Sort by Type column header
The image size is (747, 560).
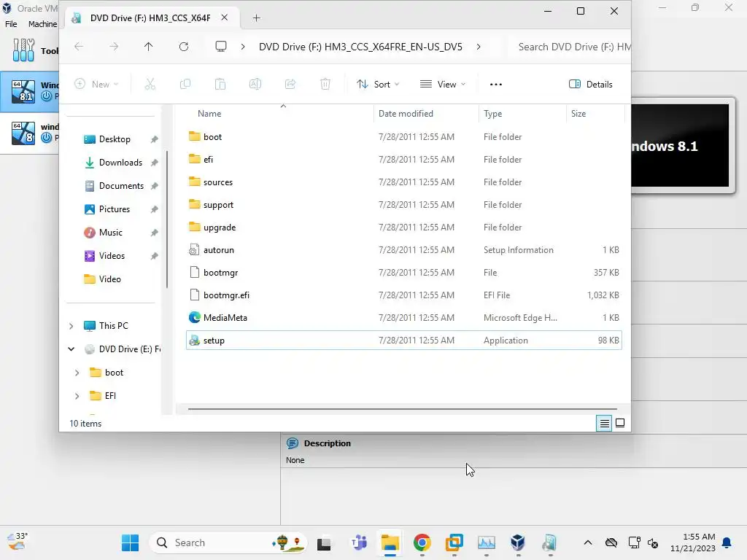point(492,114)
